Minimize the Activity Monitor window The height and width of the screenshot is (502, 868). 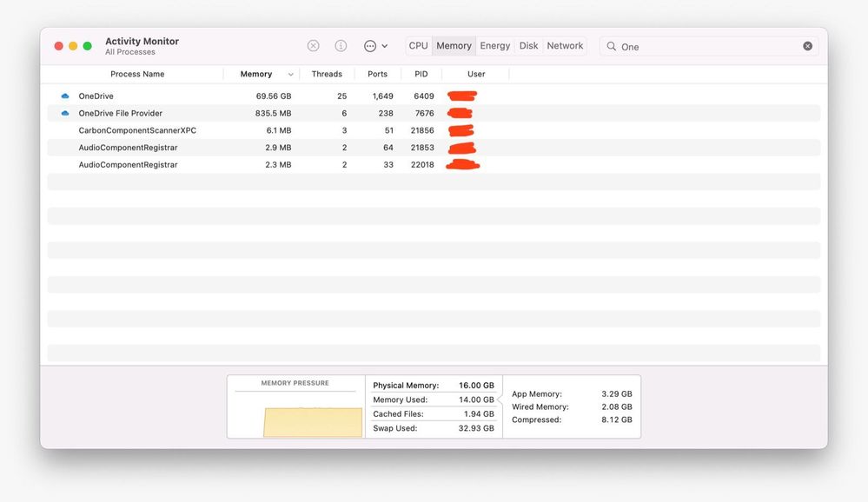pyautogui.click(x=73, y=46)
